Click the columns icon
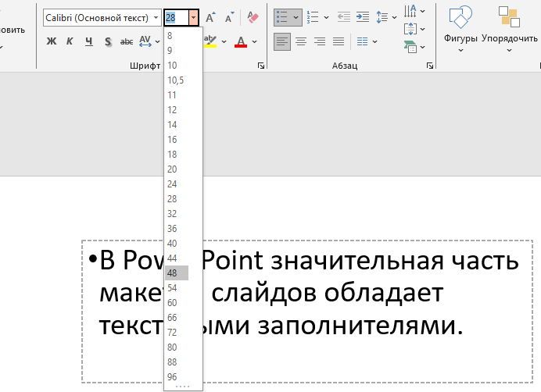Image resolution: width=541 pixels, height=392 pixels. 362,41
